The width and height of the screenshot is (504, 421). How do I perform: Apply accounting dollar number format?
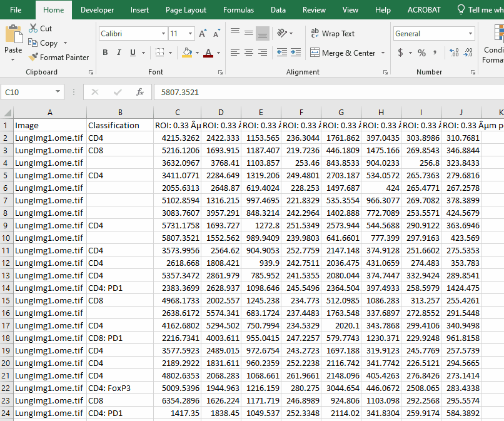[x=400, y=53]
